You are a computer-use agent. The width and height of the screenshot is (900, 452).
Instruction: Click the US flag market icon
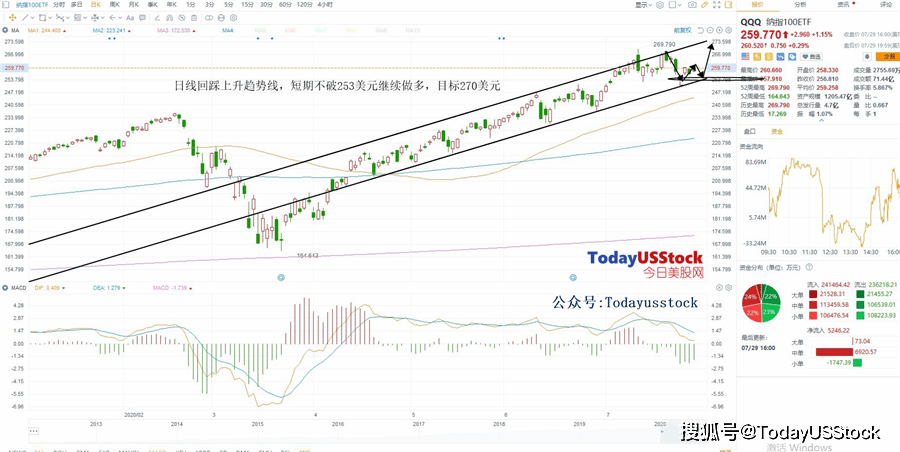[x=745, y=56]
